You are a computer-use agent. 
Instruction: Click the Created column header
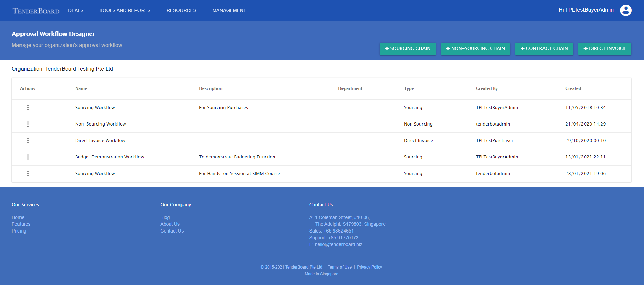tap(573, 88)
